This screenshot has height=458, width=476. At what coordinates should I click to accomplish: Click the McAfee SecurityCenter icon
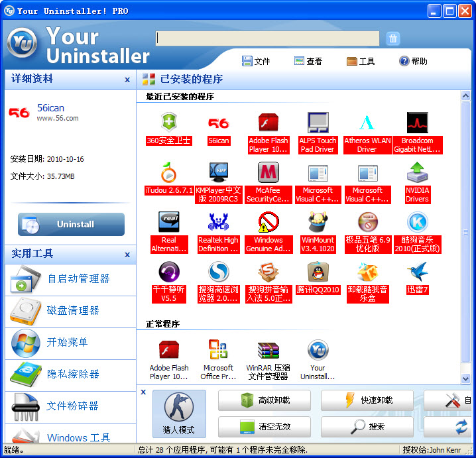pos(268,173)
